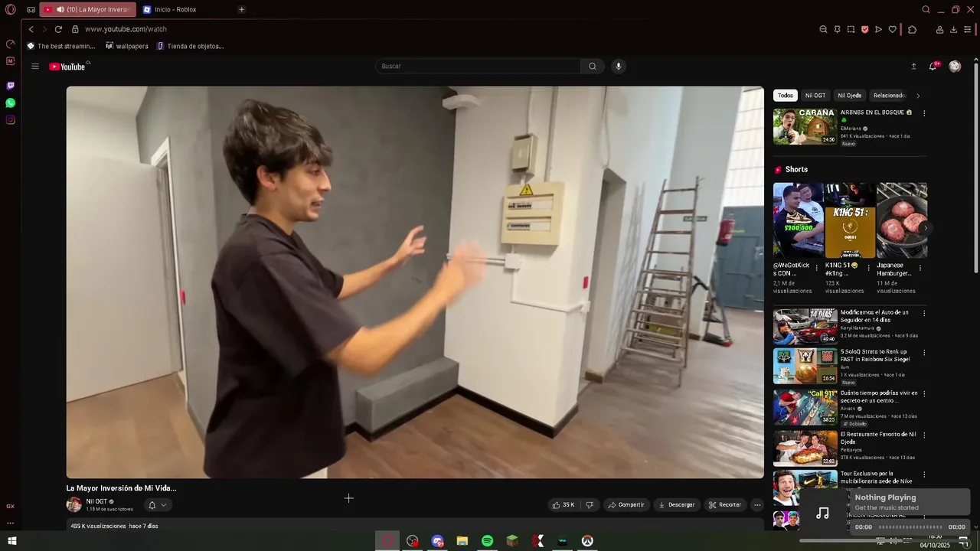Click the site security lock icon
Image resolution: width=980 pixels, height=551 pixels.
click(x=75, y=29)
